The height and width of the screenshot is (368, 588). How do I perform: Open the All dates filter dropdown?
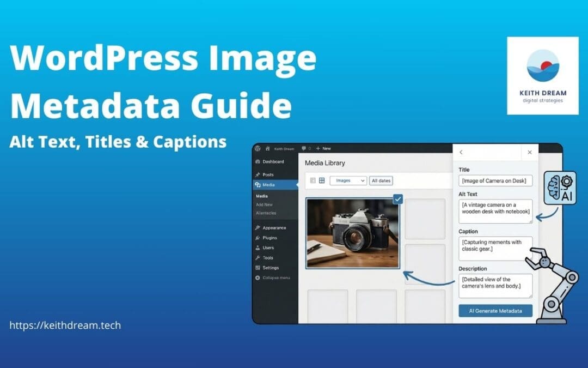pos(381,180)
